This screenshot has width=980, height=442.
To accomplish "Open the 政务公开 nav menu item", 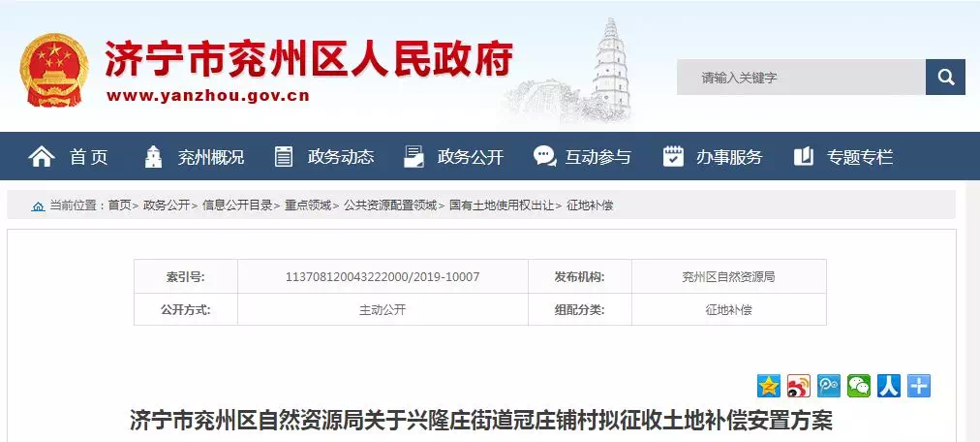I will pyautogui.click(x=470, y=157).
